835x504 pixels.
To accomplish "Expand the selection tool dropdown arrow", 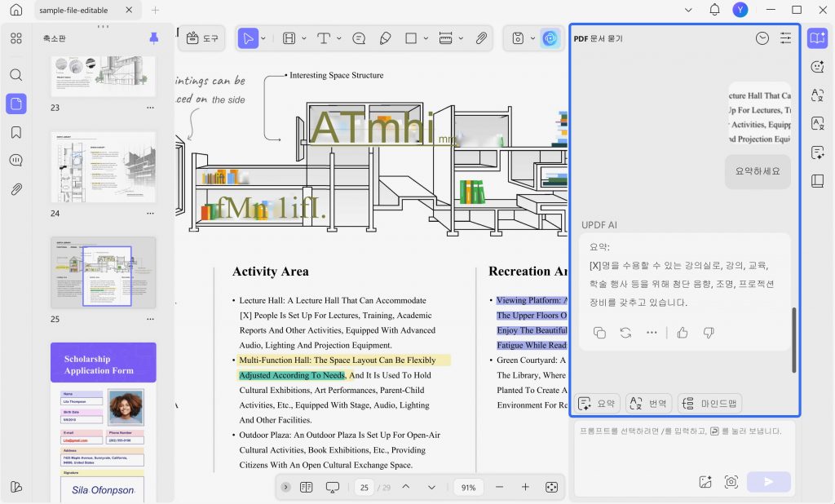I will 263,38.
